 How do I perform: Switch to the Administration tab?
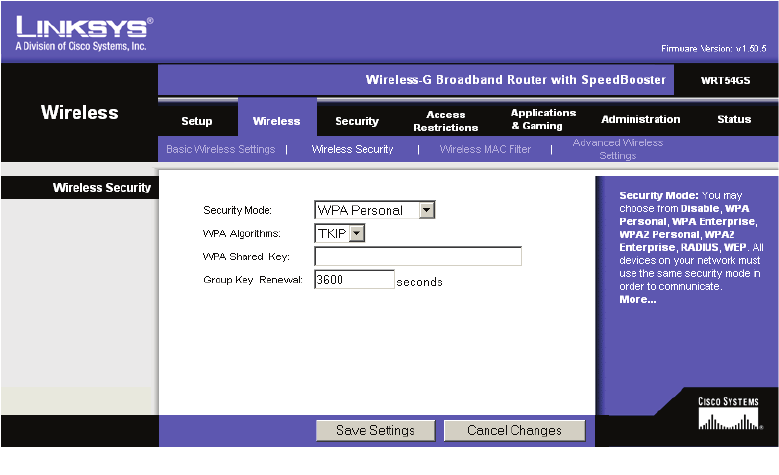(640, 119)
